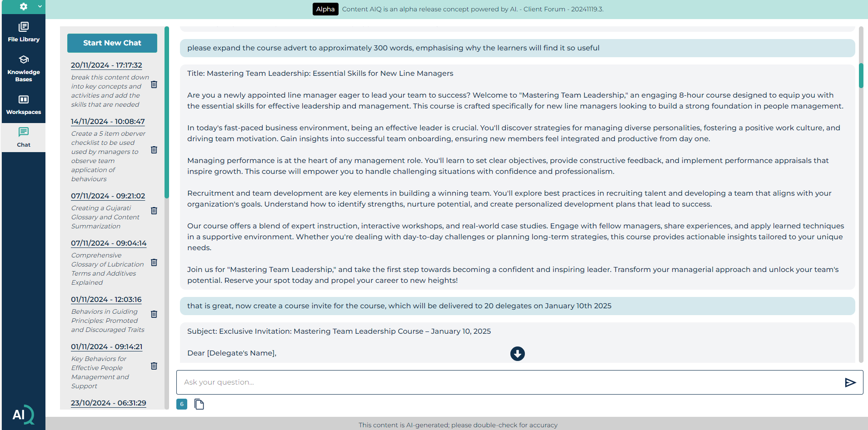Click the Start New Chat button
Screen dimensions: 868x430
pos(112,43)
